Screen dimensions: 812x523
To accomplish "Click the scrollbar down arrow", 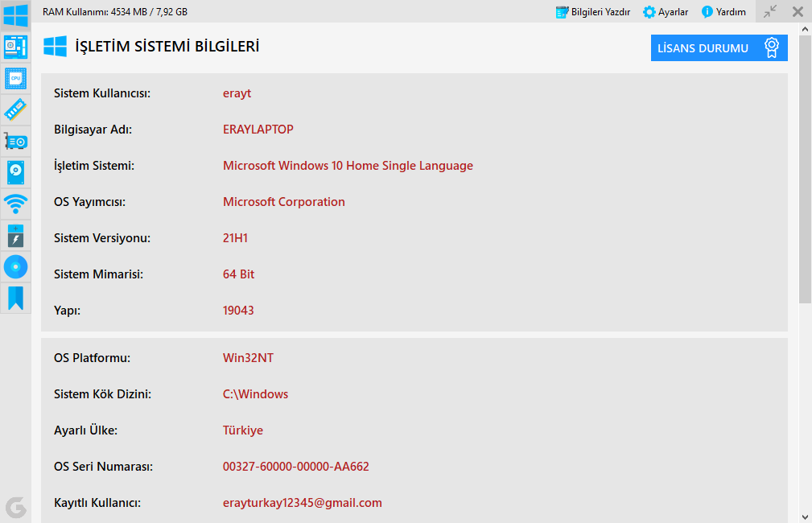I will pyautogui.click(x=805, y=517).
